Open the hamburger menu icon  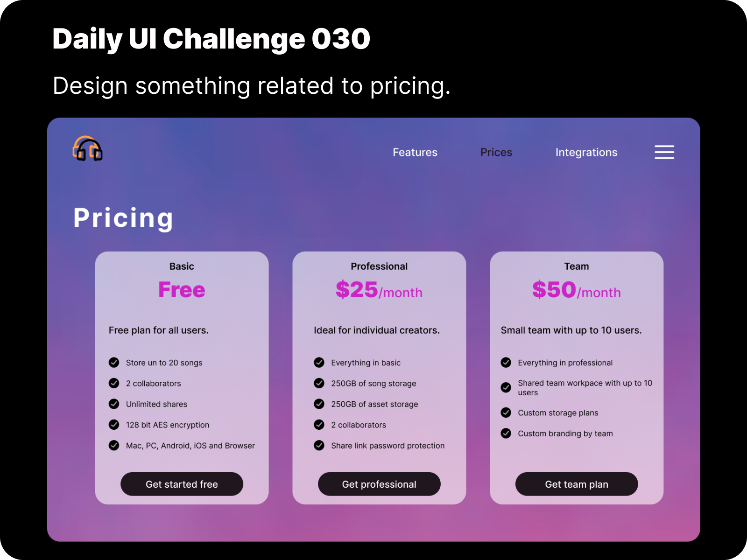664,152
